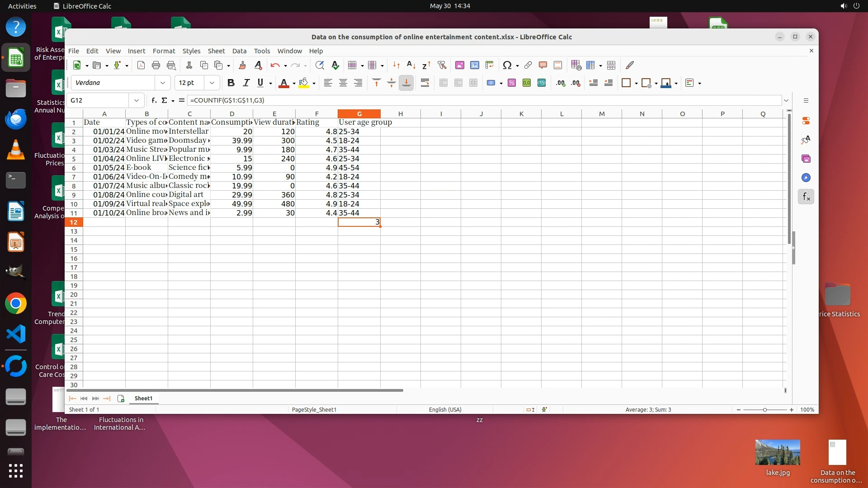Image resolution: width=868 pixels, height=488 pixels.
Task: Apply the yellow background color swatch
Action: pos(303,83)
